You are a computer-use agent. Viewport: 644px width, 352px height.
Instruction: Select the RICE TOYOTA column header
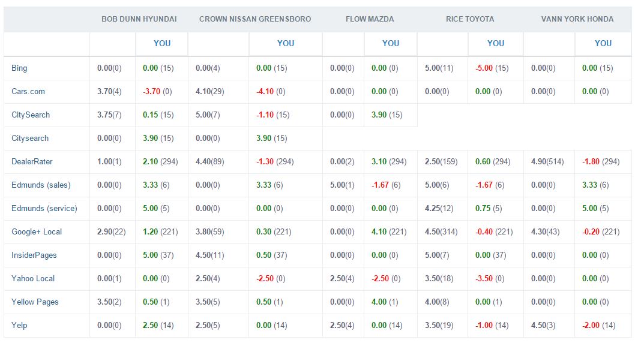point(470,19)
